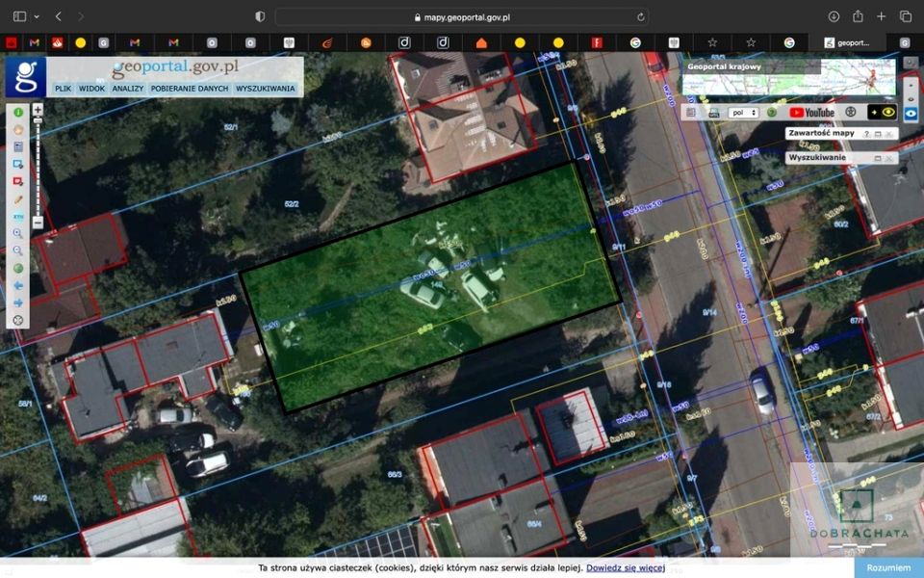
Task: Click the full-extent globe icon
Action: pos(18,269)
